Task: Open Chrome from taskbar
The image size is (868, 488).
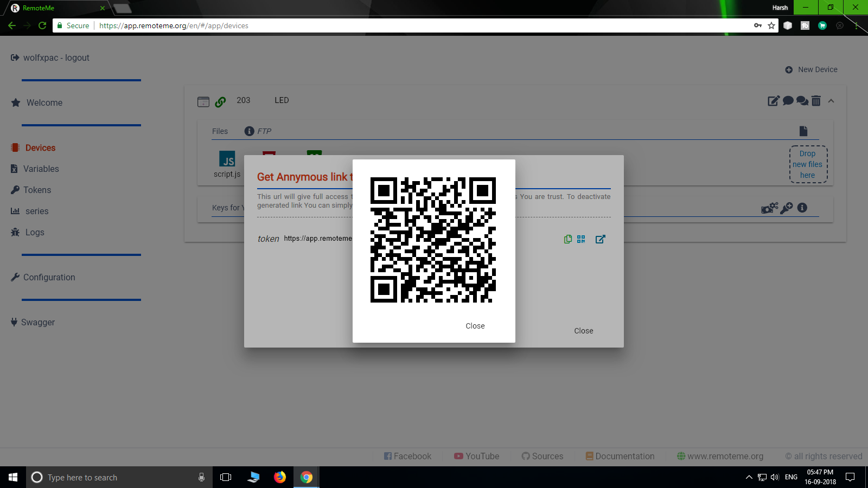Action: click(x=307, y=477)
